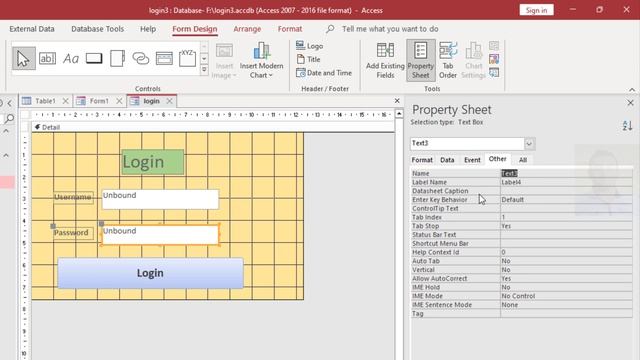Click the Tell me what you want to do box
This screenshot has width=640, height=360.
click(390, 29)
